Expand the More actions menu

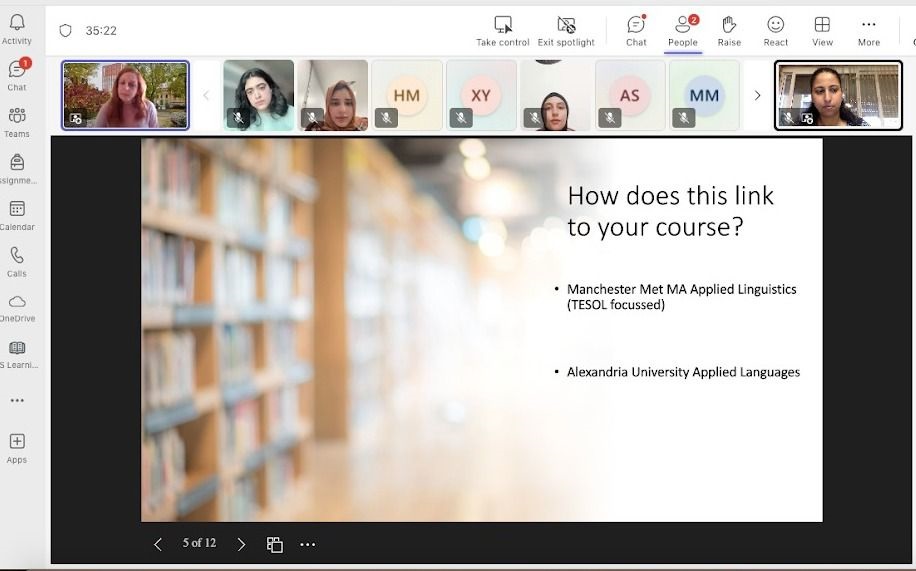tap(868, 31)
